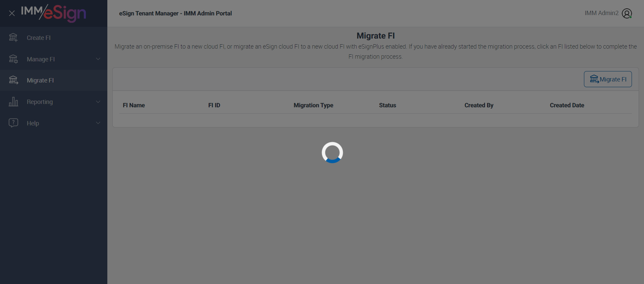Viewport: 644px width, 284px height.
Task: Open the Reporting menu item
Action: click(x=54, y=102)
